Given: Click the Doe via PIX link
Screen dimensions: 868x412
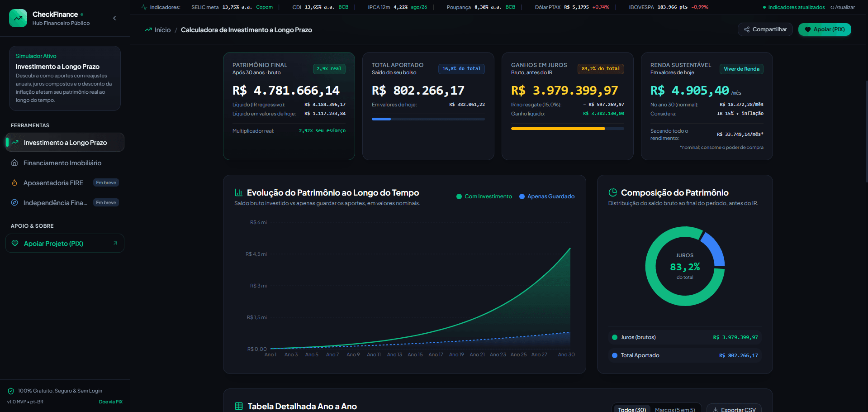Looking at the screenshot, I should [x=111, y=402].
